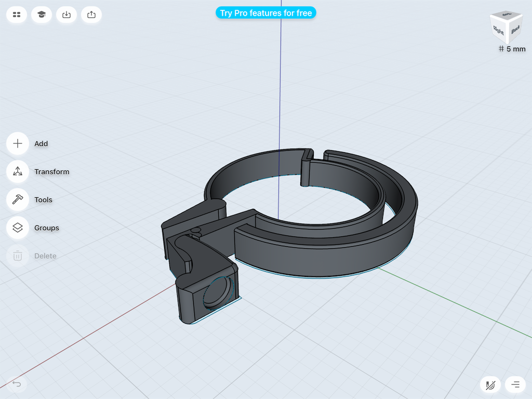Open the Add plus icon
Viewport: 532px width, 399px height.
(x=18, y=143)
